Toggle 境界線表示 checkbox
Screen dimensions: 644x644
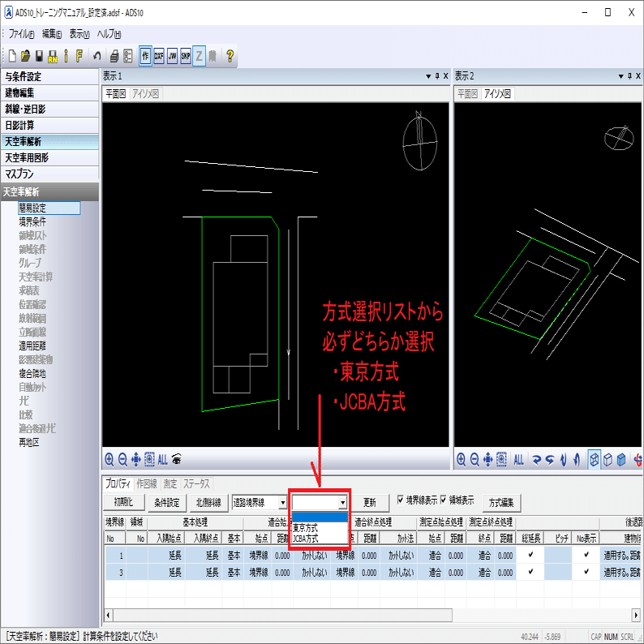coord(401,500)
